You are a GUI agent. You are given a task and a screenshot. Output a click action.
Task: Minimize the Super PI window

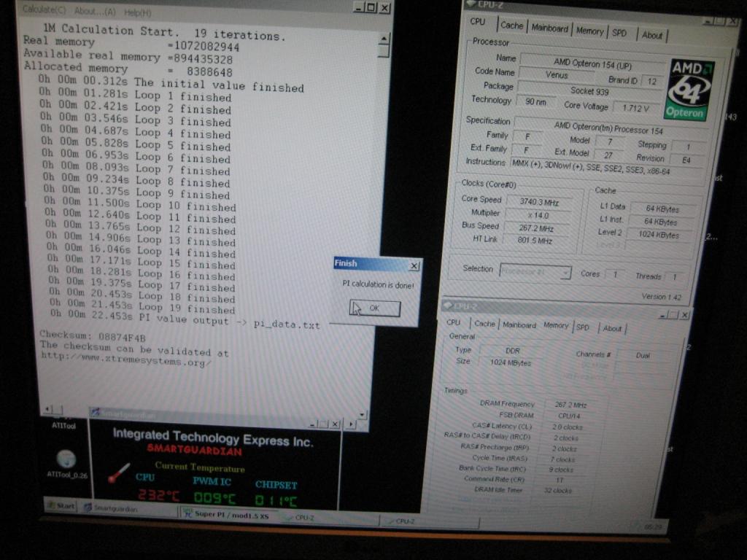[359, 7]
